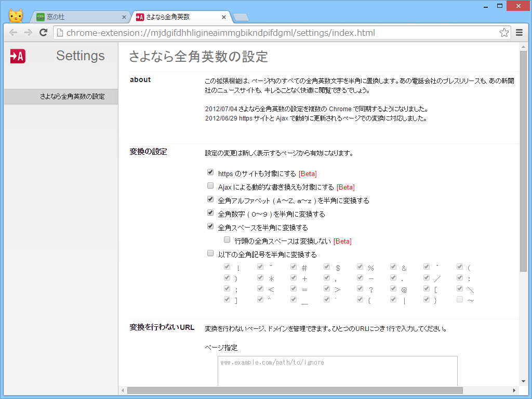532x399 pixels.
Task: Click the browser back arrow
Action: coord(13,33)
